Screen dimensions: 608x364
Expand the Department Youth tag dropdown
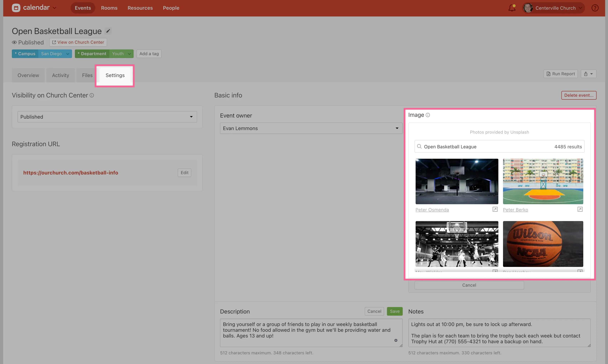tap(129, 54)
